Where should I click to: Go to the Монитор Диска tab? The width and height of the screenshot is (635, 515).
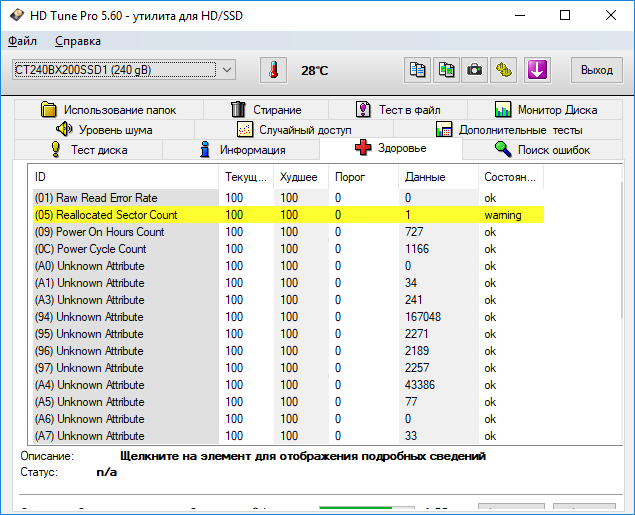click(x=546, y=110)
